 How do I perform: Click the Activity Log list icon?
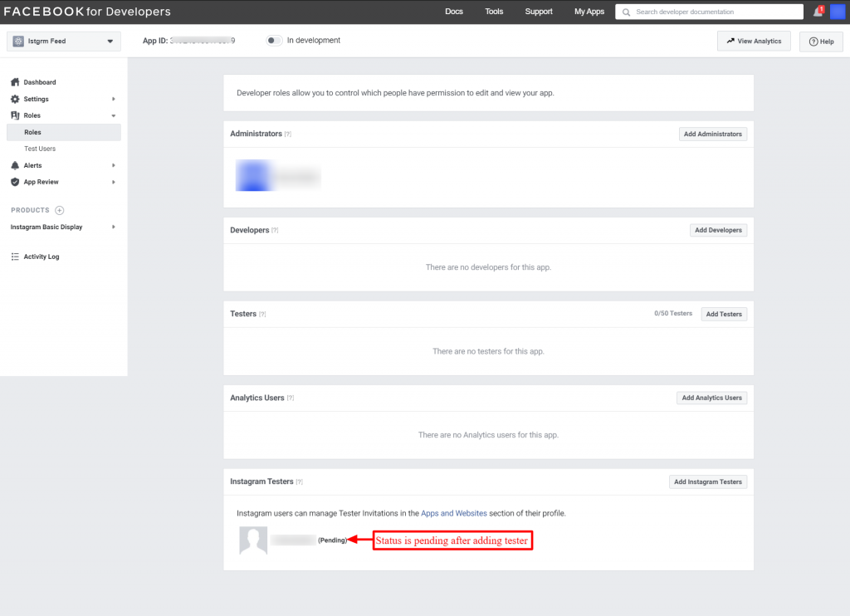click(x=15, y=257)
